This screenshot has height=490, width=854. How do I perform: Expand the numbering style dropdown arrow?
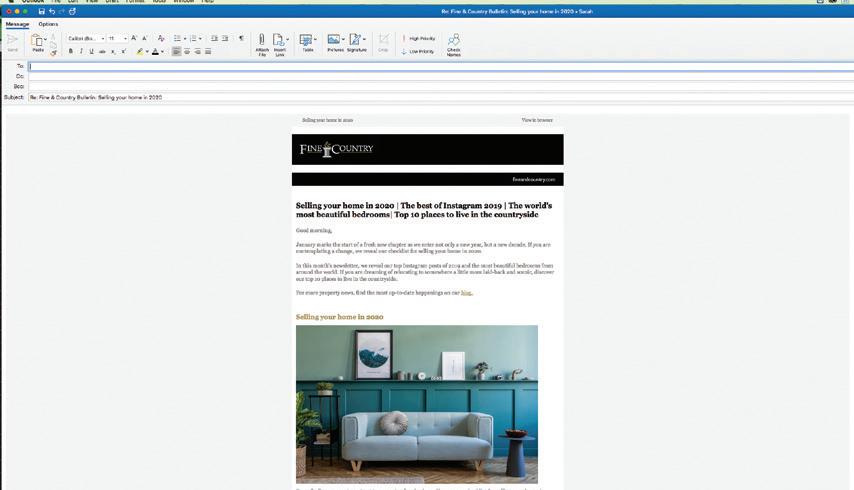coord(200,39)
